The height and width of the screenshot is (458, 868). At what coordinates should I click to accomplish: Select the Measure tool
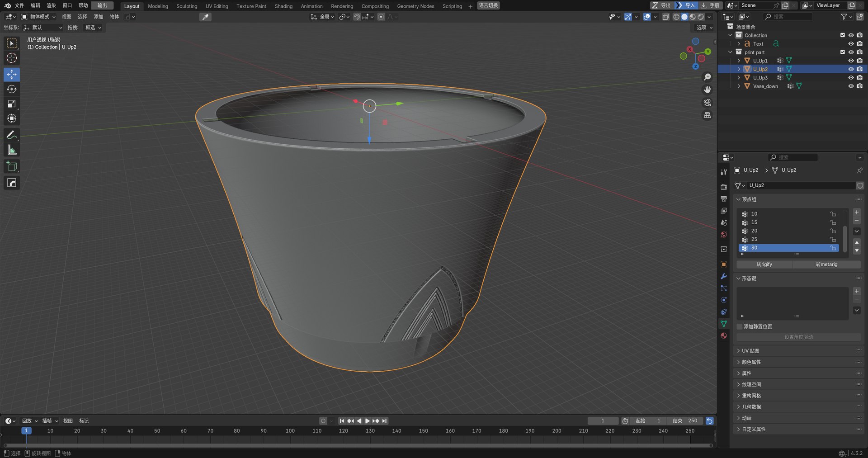point(12,150)
